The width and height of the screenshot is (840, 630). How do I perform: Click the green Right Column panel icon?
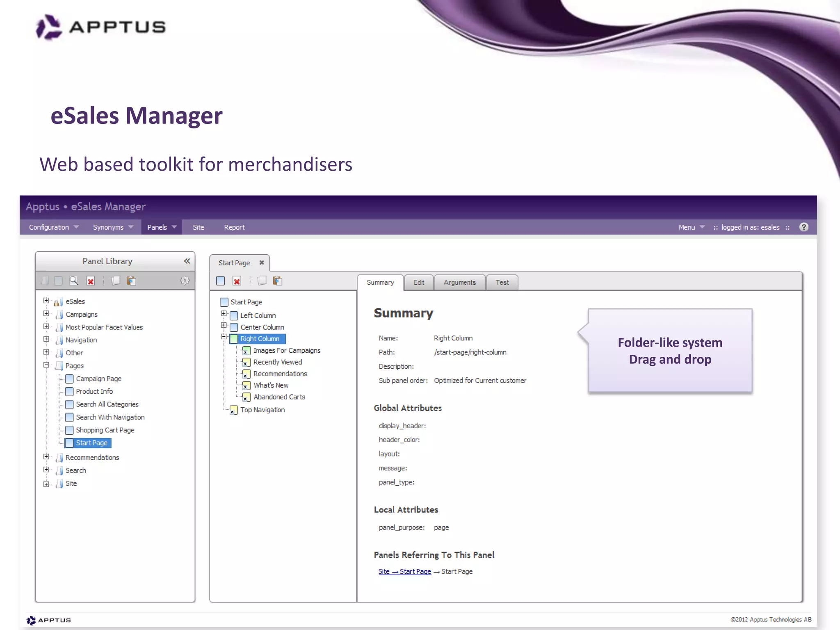point(234,339)
